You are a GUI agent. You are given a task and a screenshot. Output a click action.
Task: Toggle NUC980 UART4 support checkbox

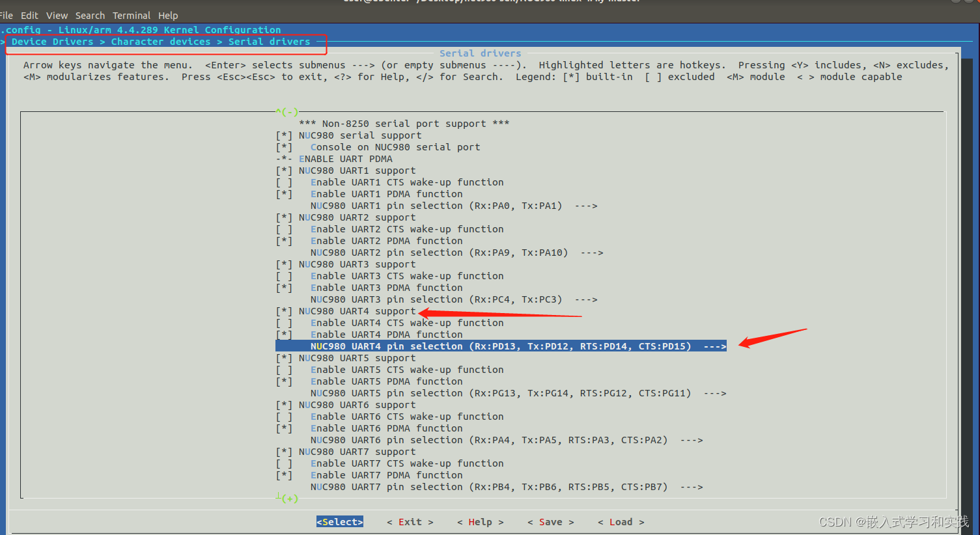(284, 311)
